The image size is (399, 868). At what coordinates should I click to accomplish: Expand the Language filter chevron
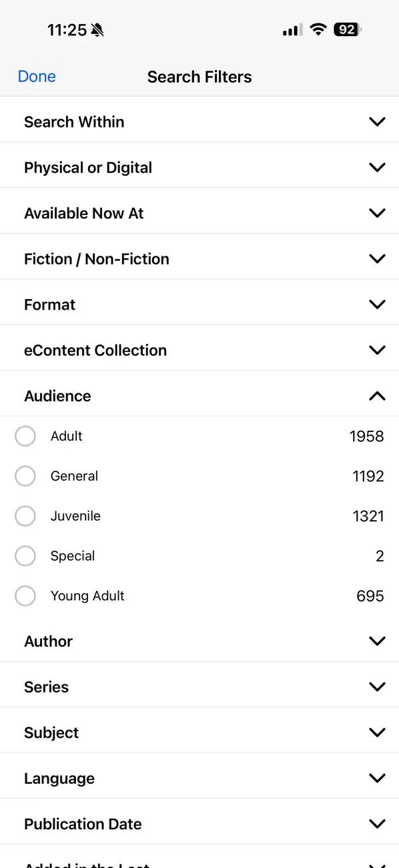click(x=377, y=779)
